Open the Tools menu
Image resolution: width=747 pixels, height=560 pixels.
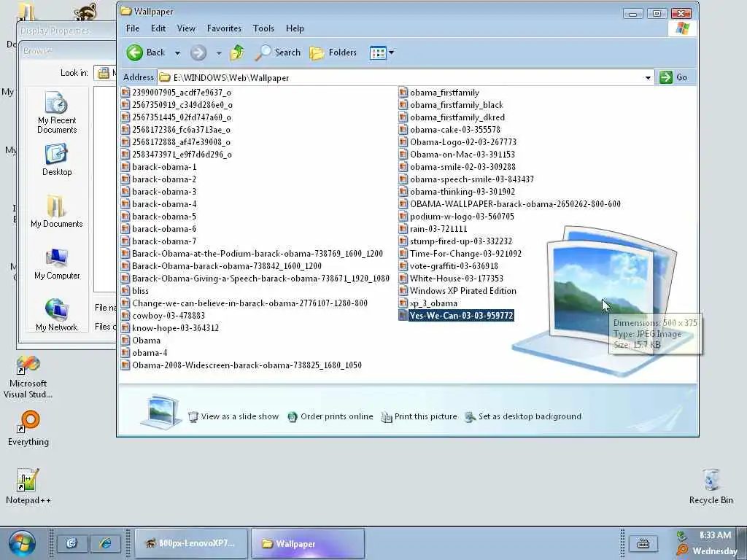(263, 28)
